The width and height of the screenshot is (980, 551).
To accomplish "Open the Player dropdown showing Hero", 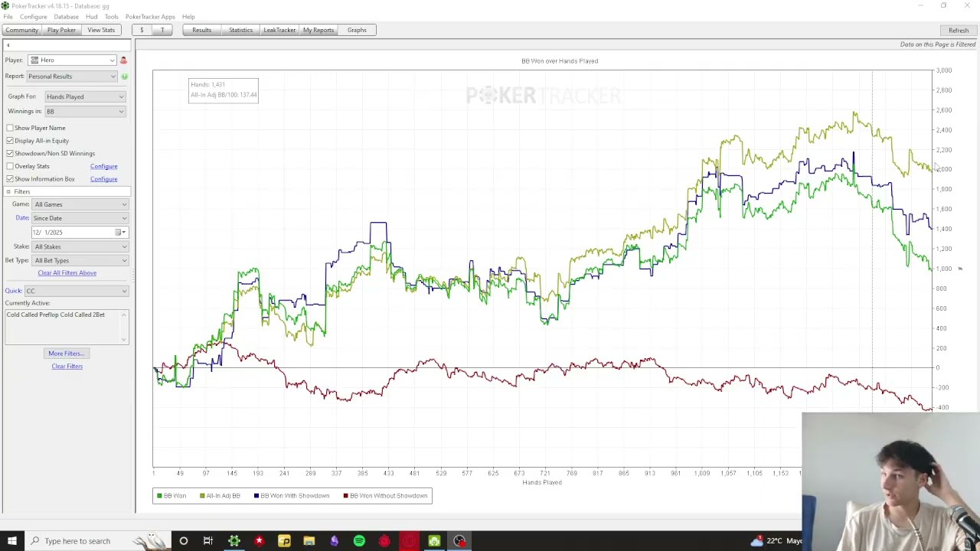I will 73,60.
